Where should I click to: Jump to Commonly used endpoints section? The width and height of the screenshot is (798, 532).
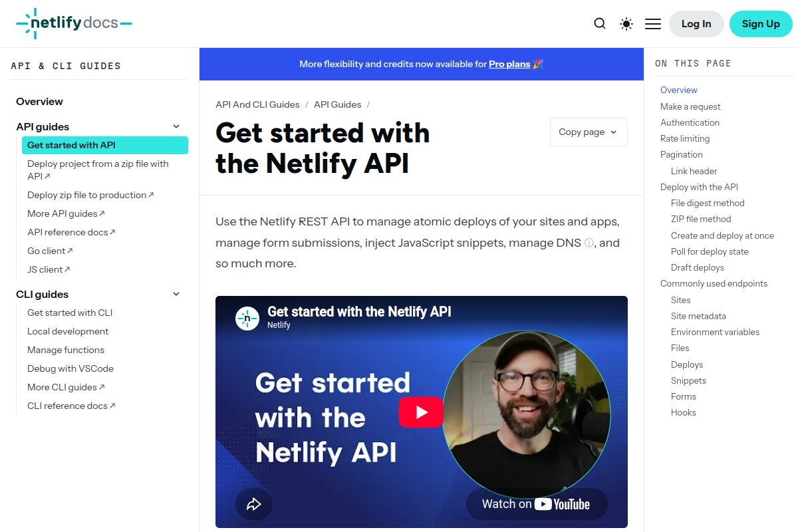coord(714,283)
